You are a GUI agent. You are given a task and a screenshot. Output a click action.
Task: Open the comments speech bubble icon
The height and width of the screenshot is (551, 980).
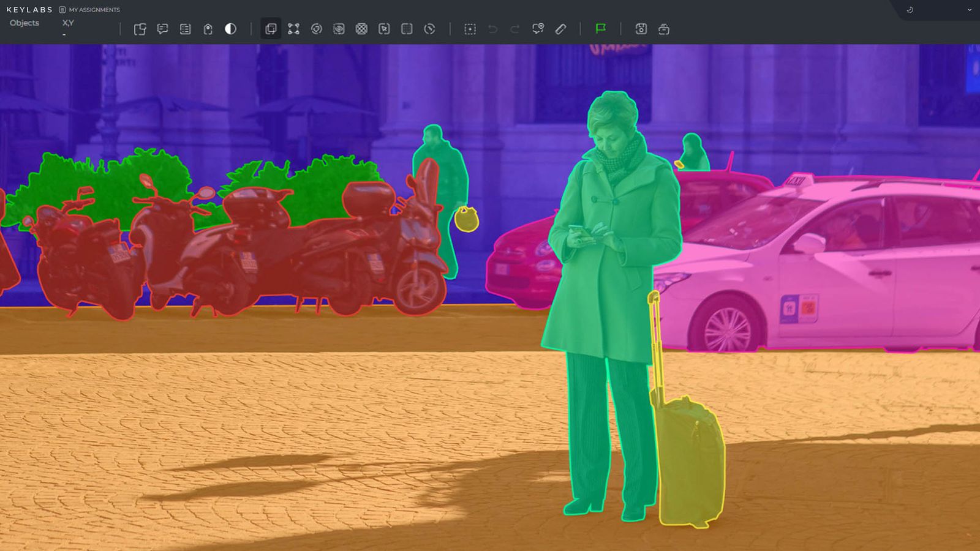(162, 29)
